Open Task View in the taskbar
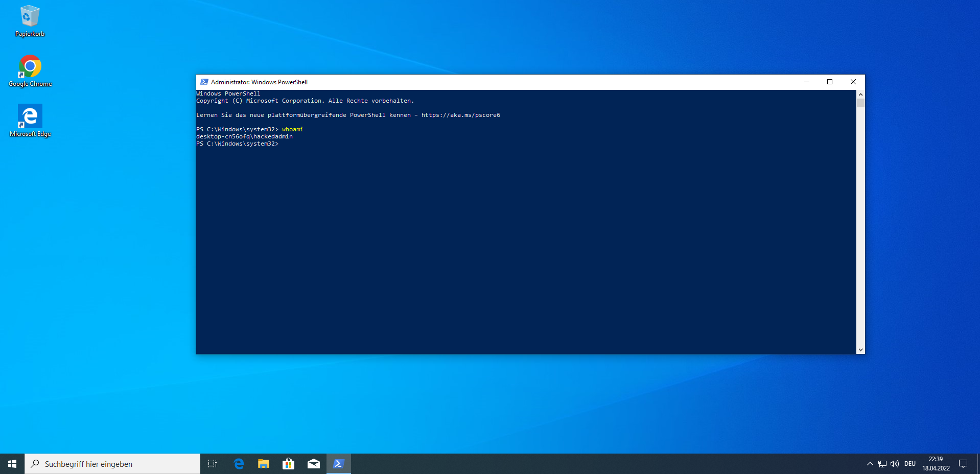 (213, 464)
